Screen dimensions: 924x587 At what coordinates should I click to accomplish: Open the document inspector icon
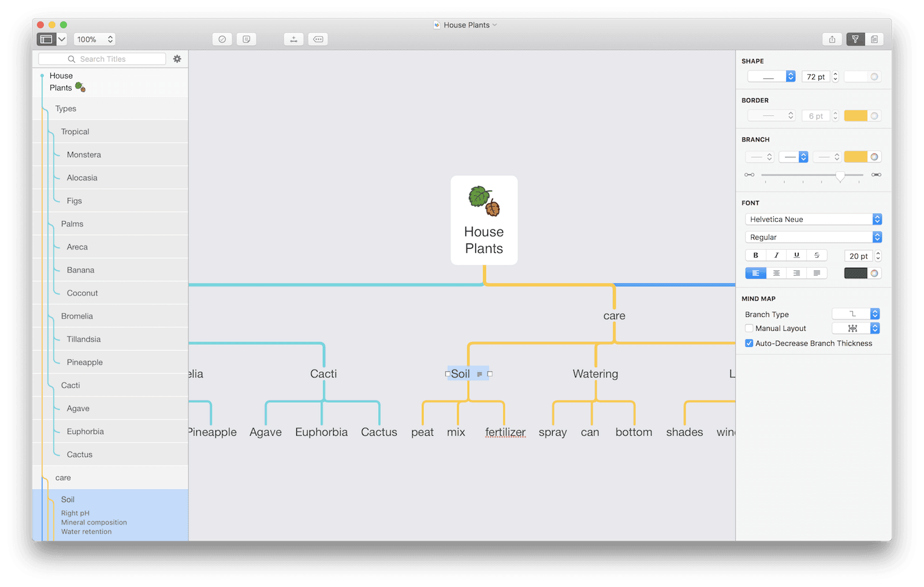875,39
